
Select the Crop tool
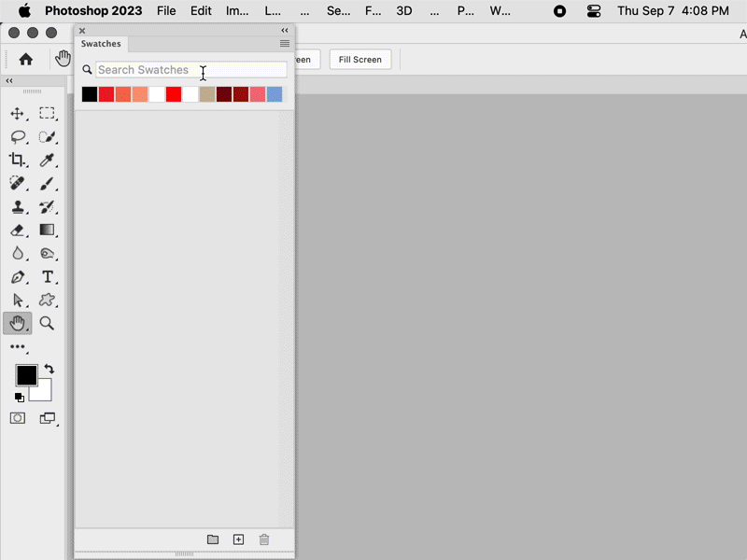(17, 160)
